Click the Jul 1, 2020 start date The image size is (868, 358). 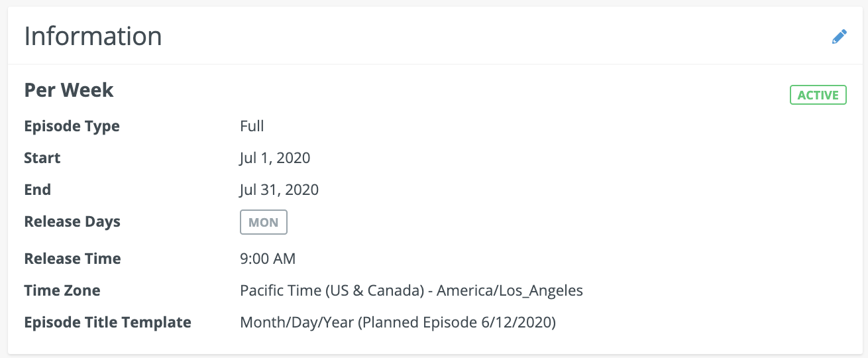click(x=275, y=158)
